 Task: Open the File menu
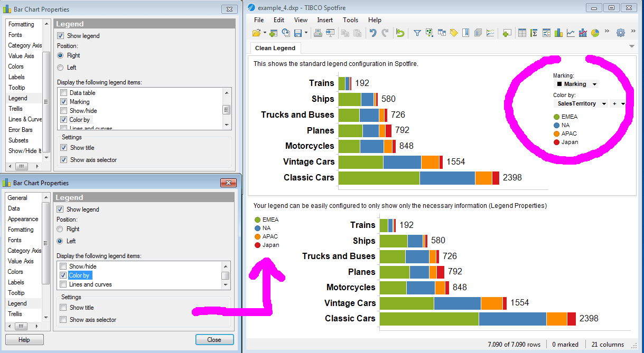(259, 20)
